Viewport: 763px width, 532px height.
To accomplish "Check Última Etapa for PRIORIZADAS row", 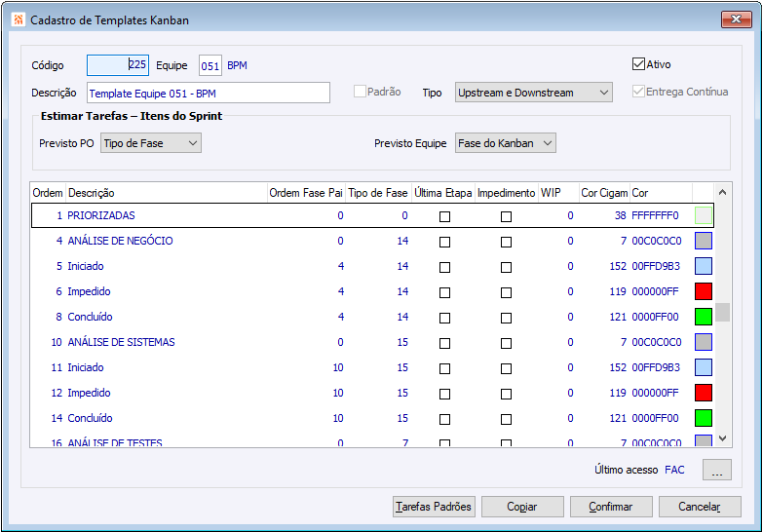I will tap(444, 216).
